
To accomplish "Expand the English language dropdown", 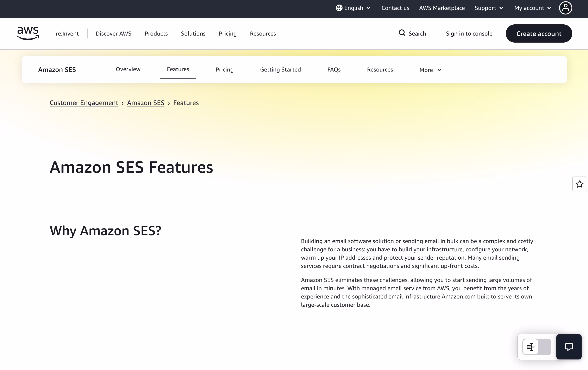I will pos(353,8).
